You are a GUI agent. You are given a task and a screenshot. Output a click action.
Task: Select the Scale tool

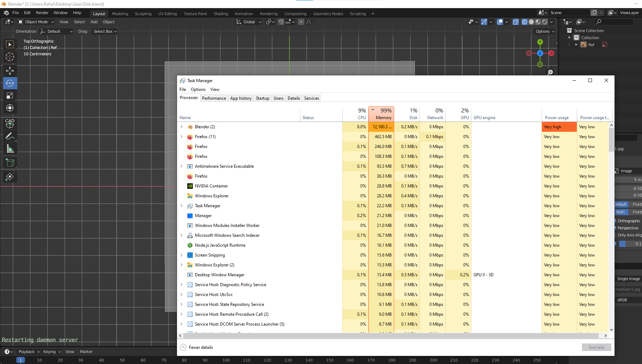[x=10, y=95]
